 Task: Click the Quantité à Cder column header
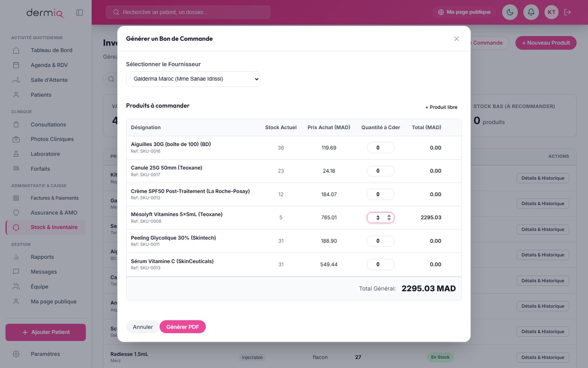click(x=381, y=128)
